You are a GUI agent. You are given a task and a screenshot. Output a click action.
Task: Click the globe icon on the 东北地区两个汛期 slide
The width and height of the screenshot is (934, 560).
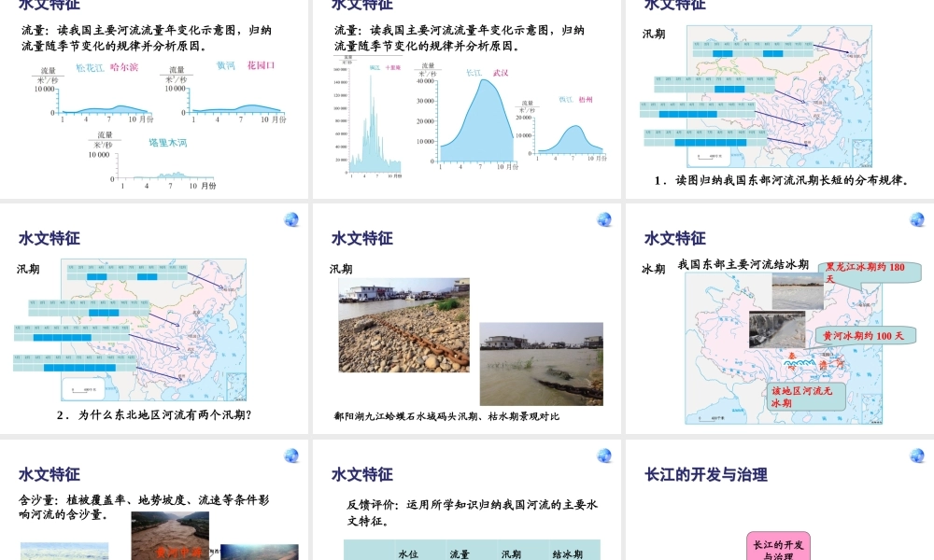point(291,219)
